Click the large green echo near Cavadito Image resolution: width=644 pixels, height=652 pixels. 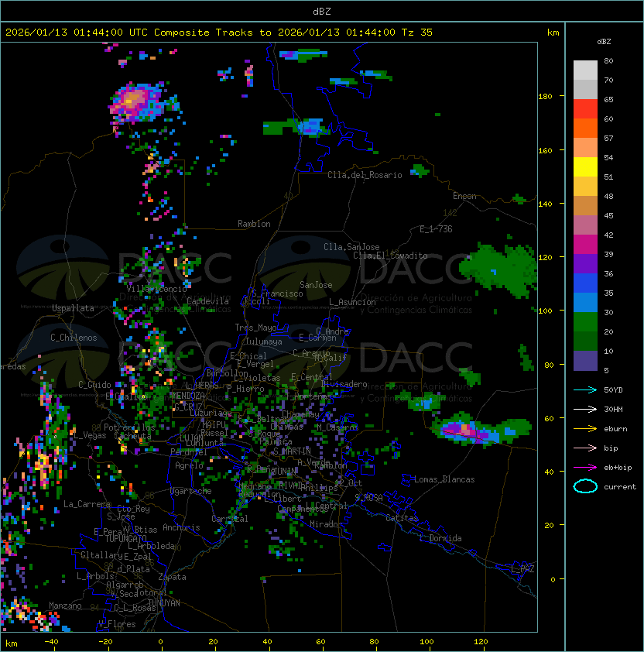click(x=499, y=270)
